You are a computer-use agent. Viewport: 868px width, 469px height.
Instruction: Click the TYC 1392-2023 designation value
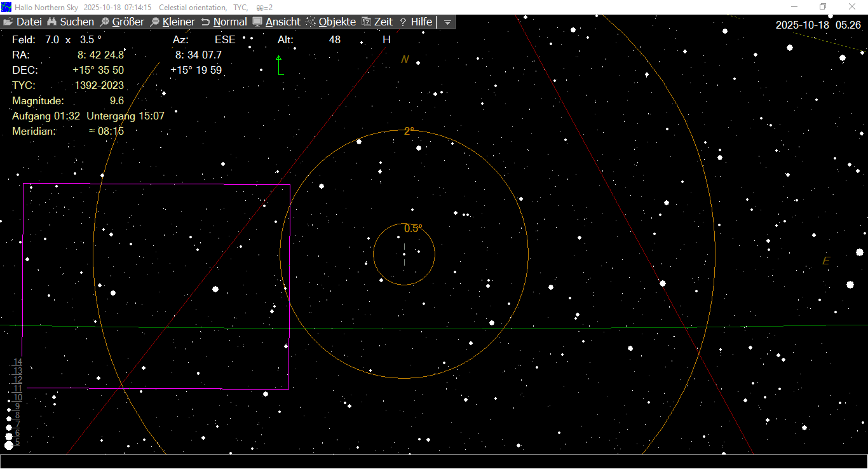click(x=99, y=85)
